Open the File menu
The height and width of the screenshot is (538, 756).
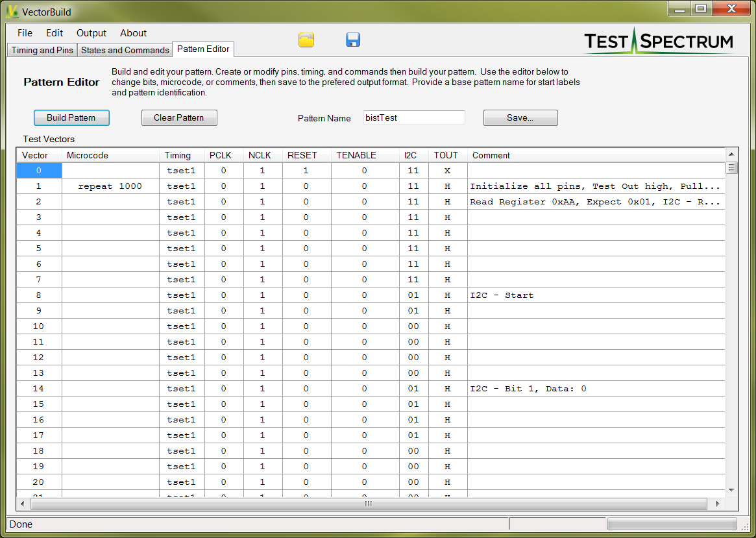click(25, 33)
